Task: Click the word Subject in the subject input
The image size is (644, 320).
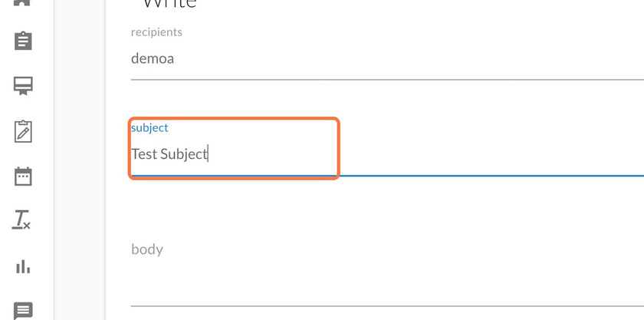Action: [184, 154]
